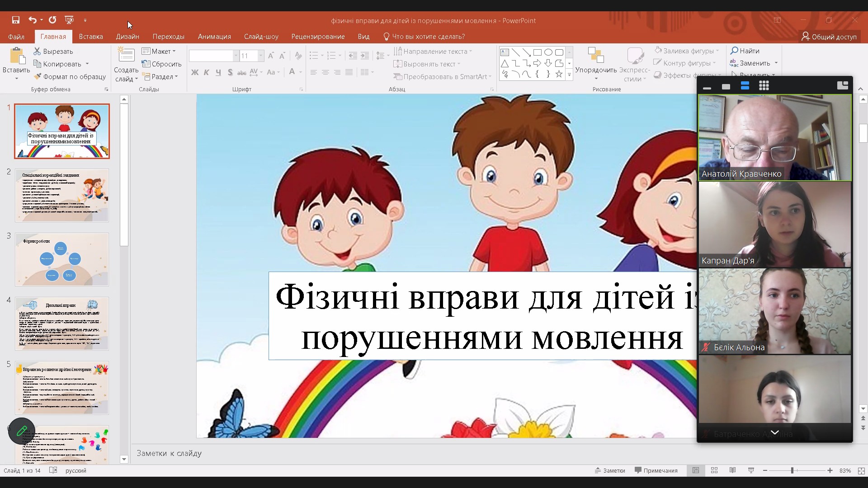Switch to the Анимация ribbon tab
Viewport: 868px width, 488px height.
(214, 37)
